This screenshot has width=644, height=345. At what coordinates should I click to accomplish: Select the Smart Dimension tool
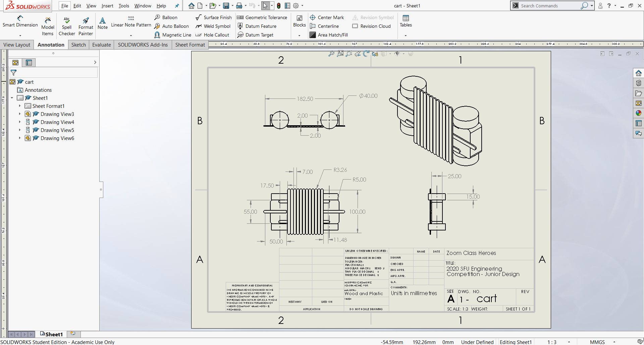pos(20,21)
